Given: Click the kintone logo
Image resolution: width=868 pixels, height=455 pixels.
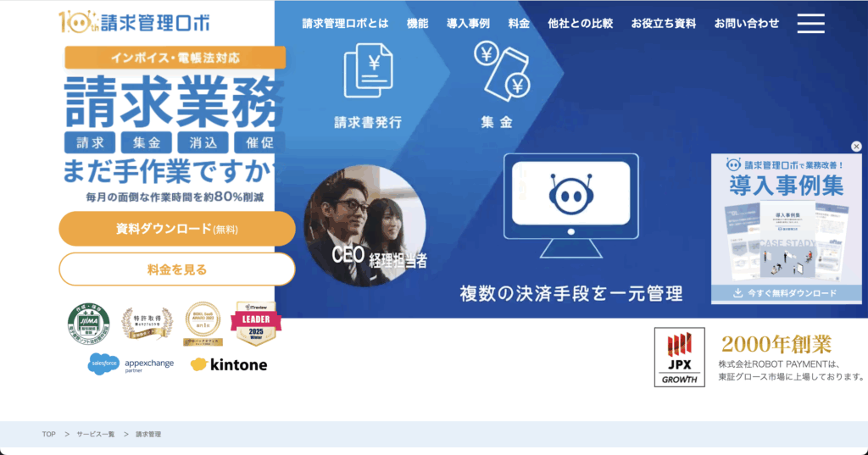Looking at the screenshot, I should click(x=229, y=364).
